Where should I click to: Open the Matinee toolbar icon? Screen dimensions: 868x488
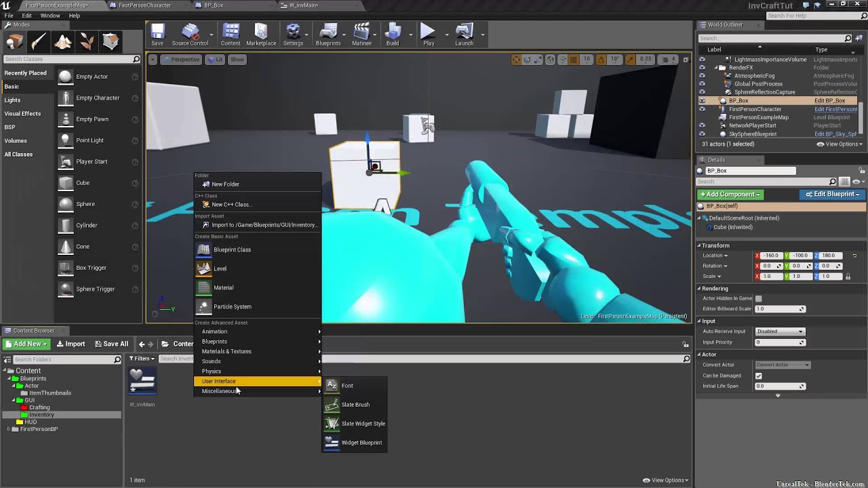(x=361, y=35)
